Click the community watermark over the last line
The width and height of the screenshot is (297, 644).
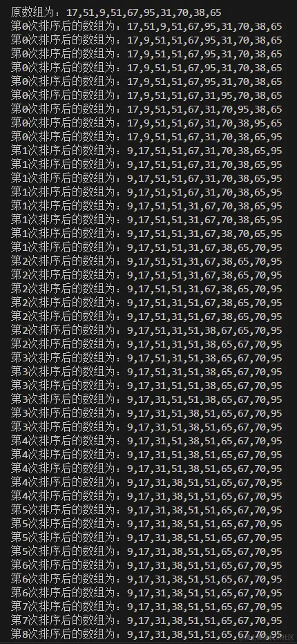266,637
